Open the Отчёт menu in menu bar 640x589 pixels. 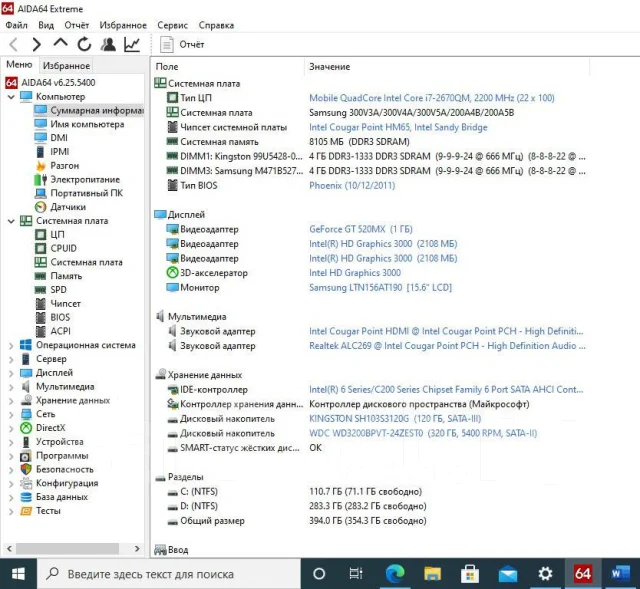click(77, 25)
